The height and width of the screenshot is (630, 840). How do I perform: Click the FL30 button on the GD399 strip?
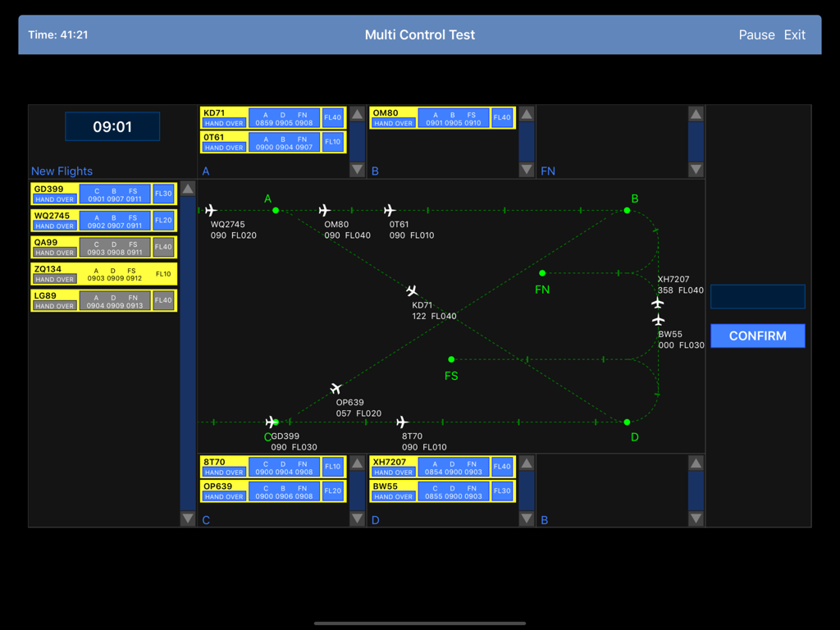[x=162, y=194]
